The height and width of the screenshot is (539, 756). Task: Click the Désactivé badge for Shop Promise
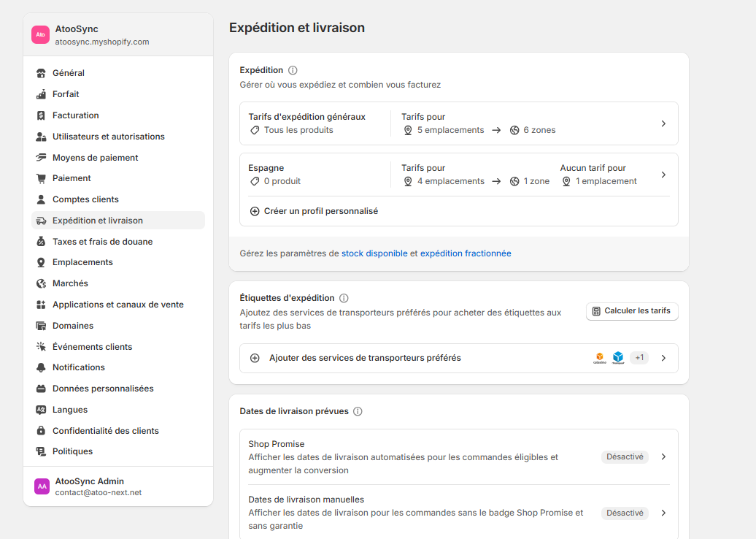[625, 457]
